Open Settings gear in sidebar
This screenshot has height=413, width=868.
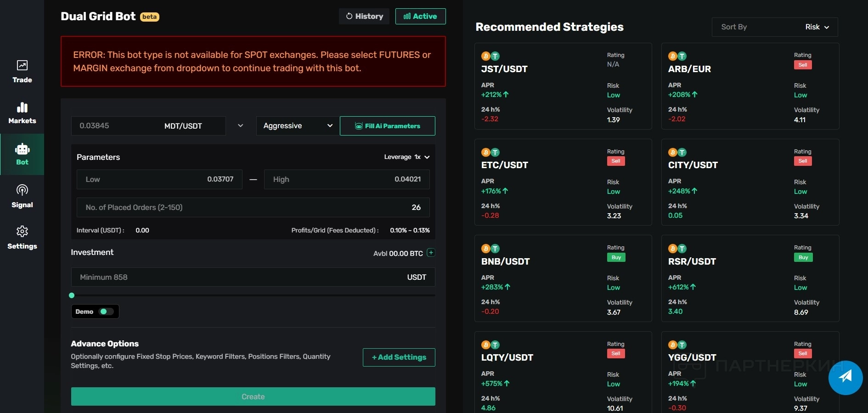(22, 231)
